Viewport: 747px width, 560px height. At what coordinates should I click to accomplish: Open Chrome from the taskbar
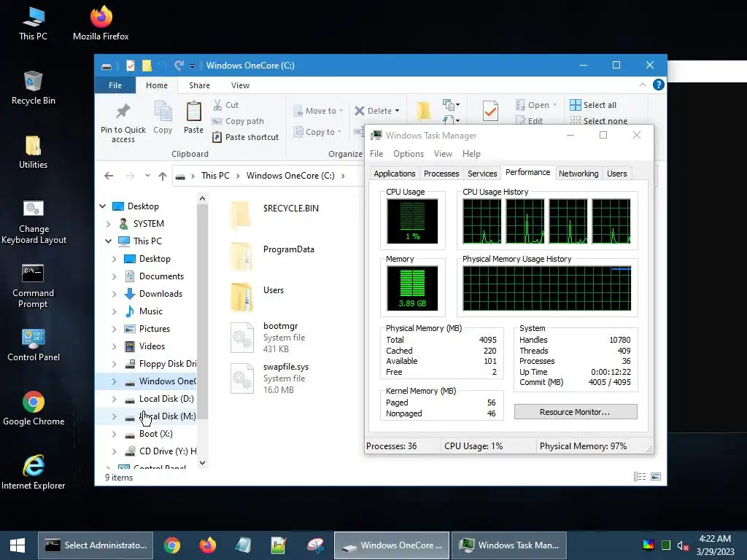pos(172,545)
